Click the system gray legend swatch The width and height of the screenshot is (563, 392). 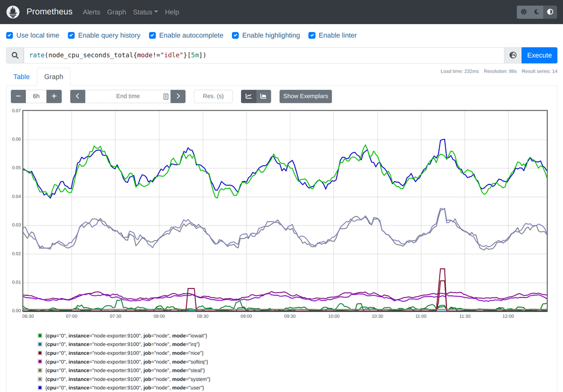tap(40, 379)
